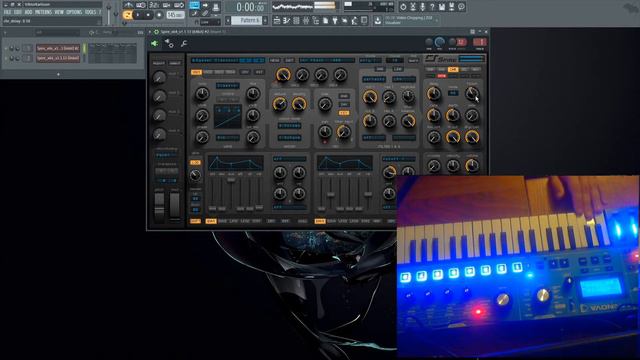The image size is (640, 360).
Task: Open filter 2 type dropdown
Action: click(373, 138)
